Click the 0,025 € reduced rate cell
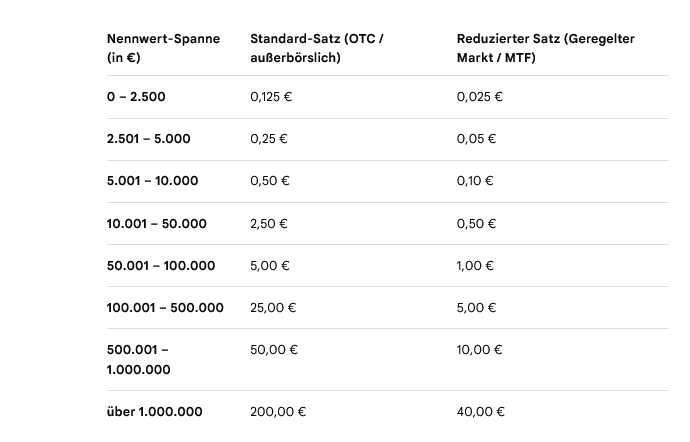The image size is (690, 442). 480,97
